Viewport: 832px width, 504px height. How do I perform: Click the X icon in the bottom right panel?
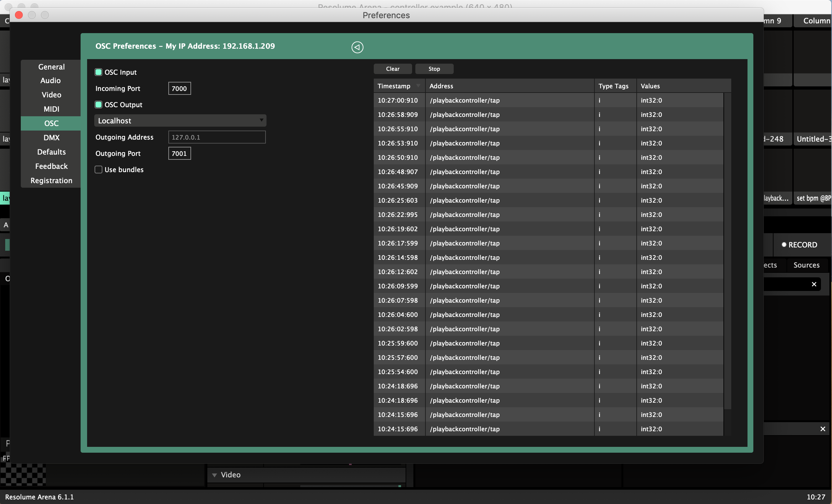point(823,429)
